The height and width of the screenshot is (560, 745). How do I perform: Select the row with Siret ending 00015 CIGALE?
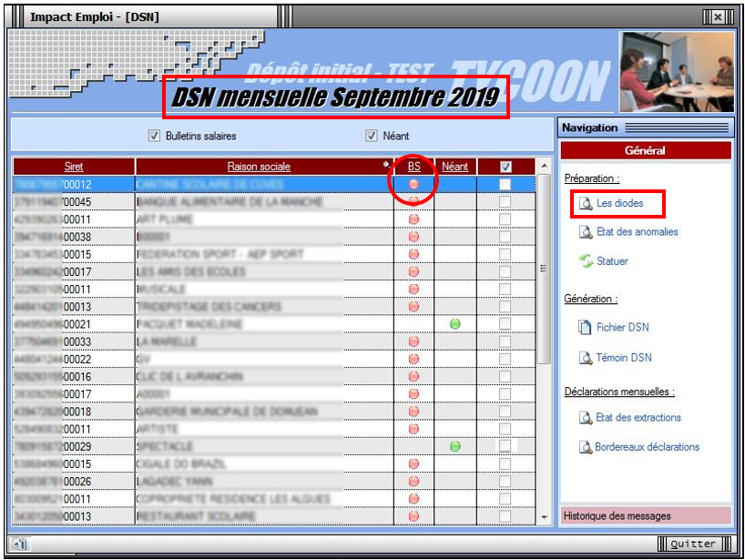coord(274,463)
